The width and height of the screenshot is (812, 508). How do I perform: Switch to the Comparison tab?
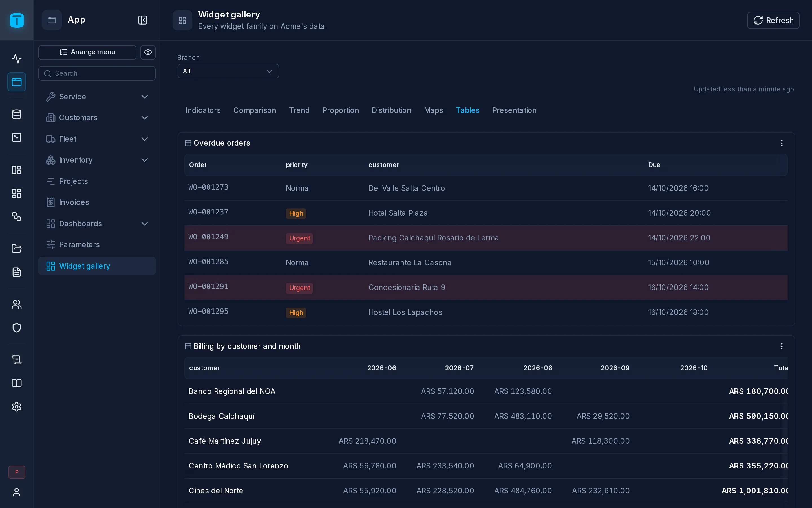point(255,110)
